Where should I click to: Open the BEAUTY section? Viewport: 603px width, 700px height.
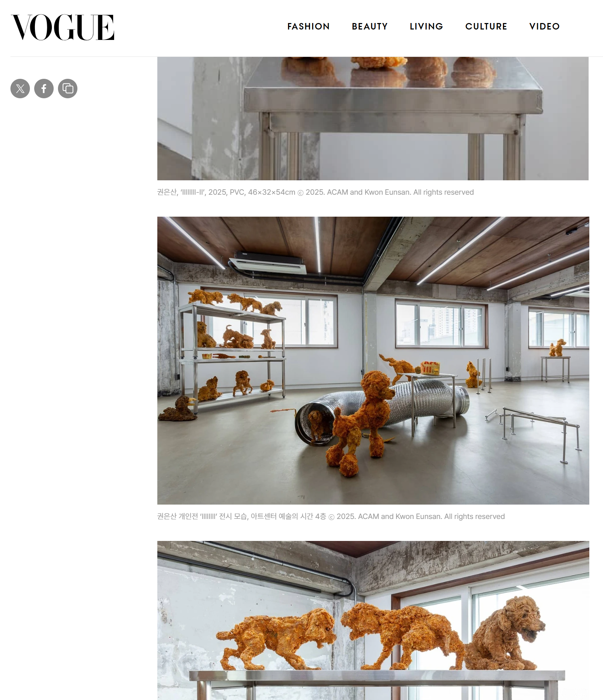(x=370, y=27)
